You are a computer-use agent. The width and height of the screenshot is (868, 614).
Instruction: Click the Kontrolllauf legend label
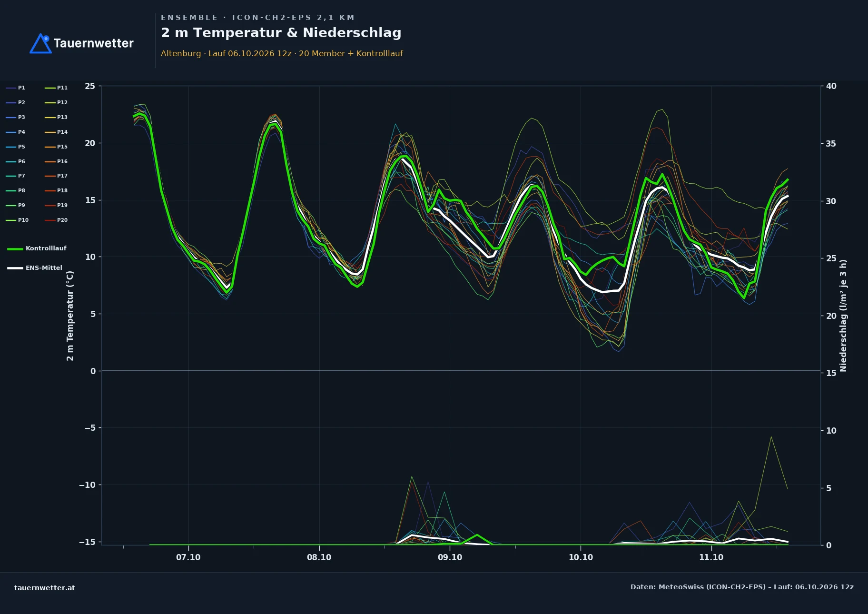tap(46, 248)
